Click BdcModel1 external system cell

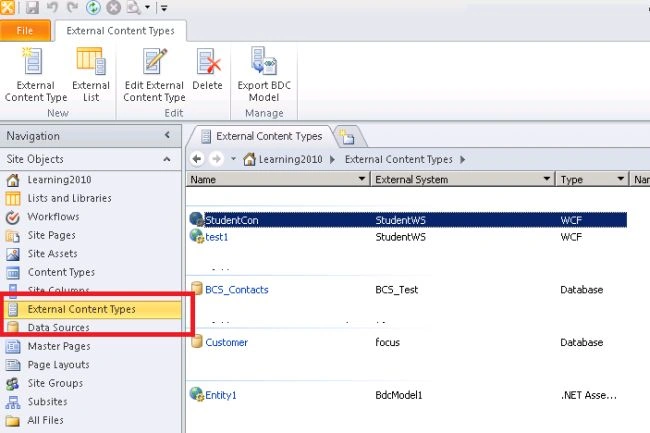pos(398,395)
